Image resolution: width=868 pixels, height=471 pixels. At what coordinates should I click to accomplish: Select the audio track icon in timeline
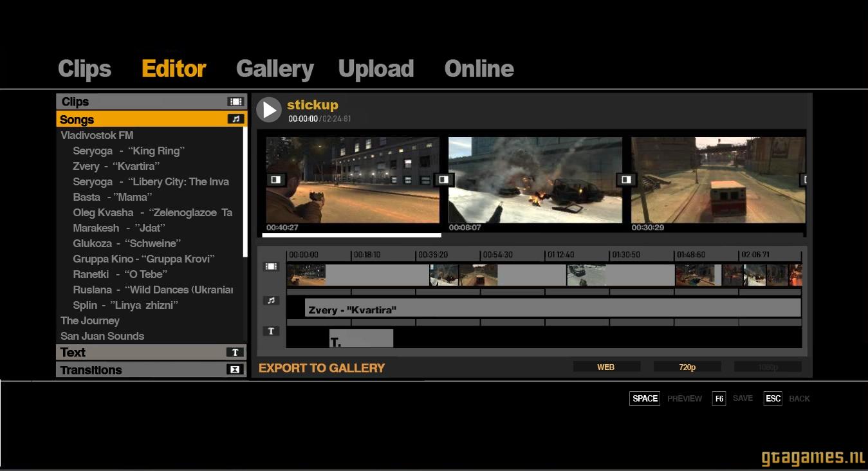[x=272, y=300]
